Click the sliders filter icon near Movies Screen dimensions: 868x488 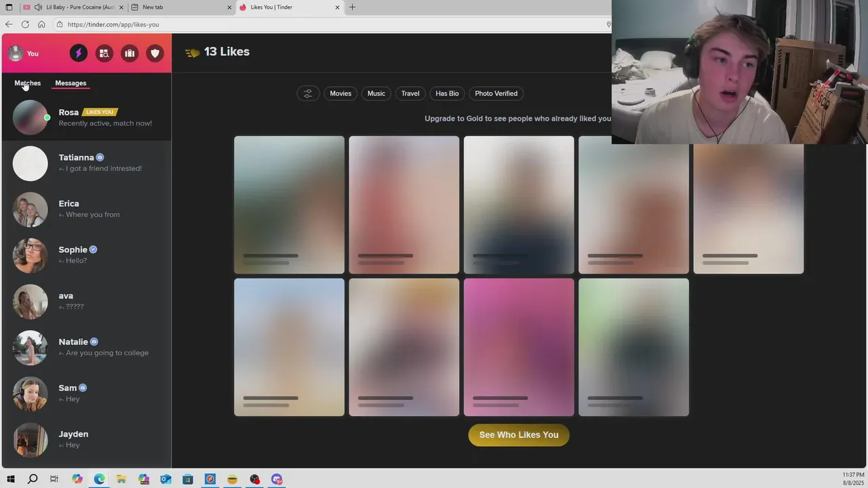(x=308, y=94)
